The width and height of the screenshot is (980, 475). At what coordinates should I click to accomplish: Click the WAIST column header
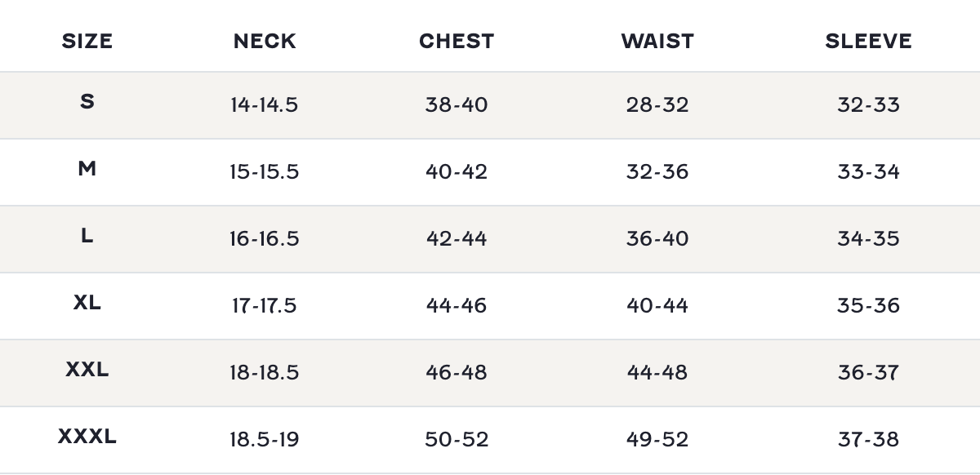click(657, 41)
